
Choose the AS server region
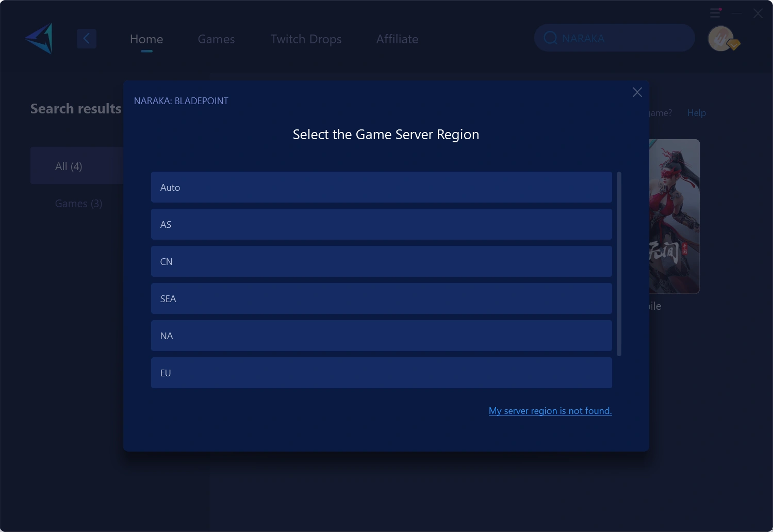[x=381, y=224]
